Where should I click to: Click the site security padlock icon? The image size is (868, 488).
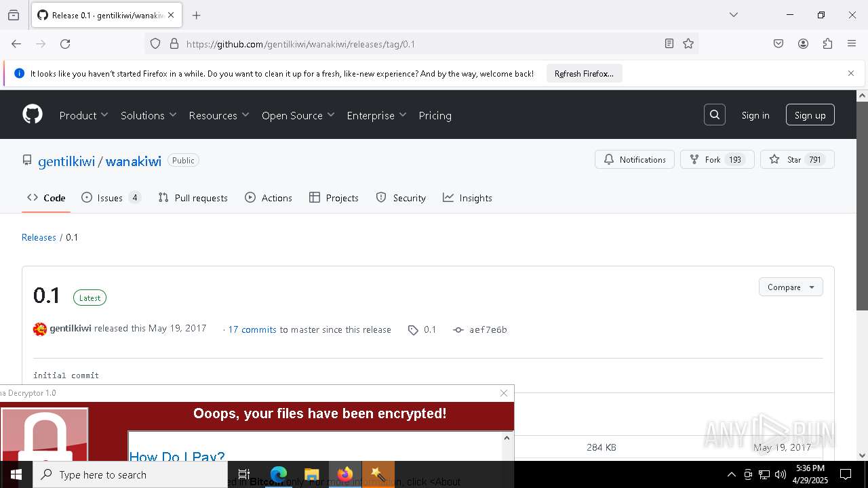tap(174, 44)
